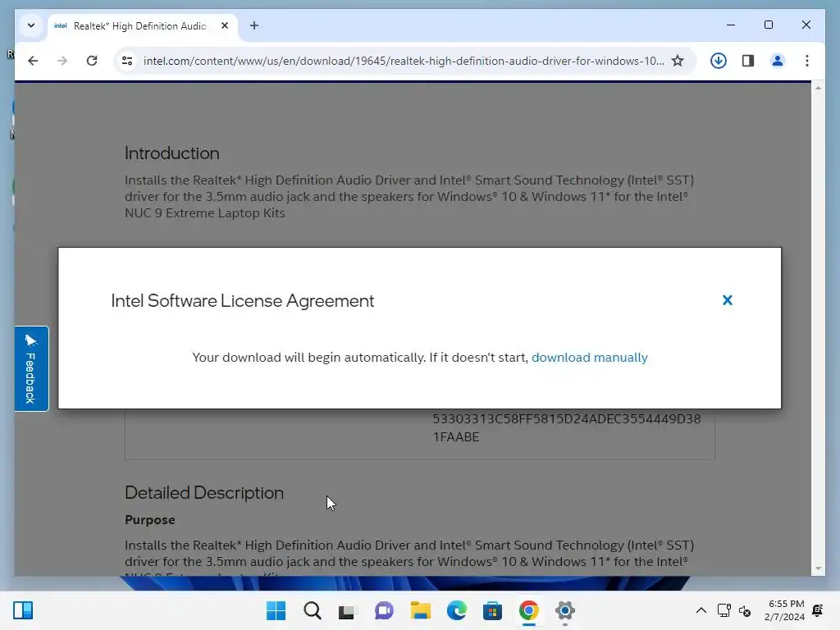Open the Chrome three-dot menu
Image resolution: width=840 pixels, height=630 pixels.
pos(807,61)
